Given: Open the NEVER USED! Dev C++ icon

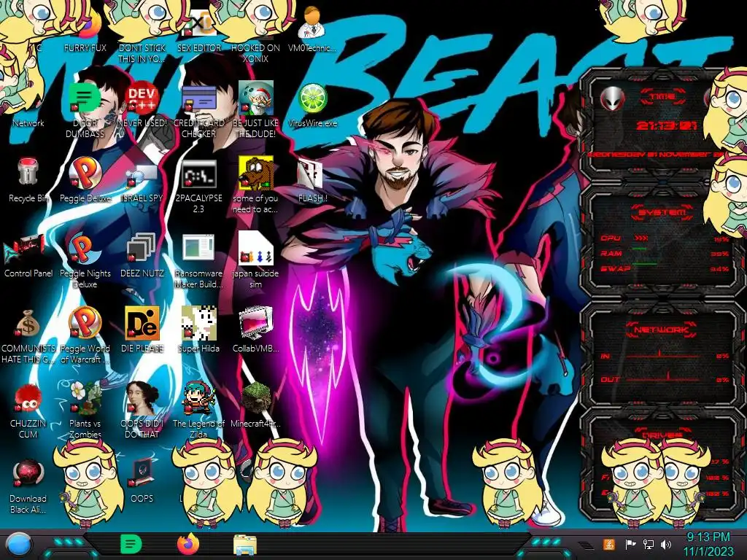Looking at the screenshot, I should point(142,104).
